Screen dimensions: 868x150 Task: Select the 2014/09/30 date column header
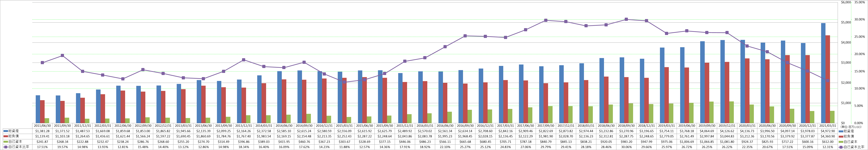tap(304, 125)
